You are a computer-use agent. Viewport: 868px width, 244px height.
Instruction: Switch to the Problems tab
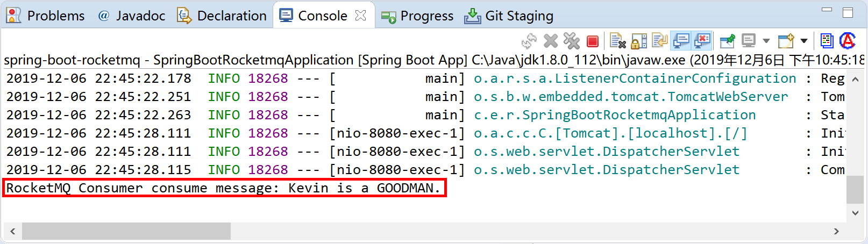(x=46, y=16)
